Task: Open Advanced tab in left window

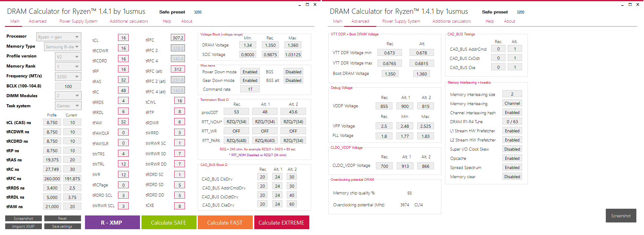Action: pos(38,21)
